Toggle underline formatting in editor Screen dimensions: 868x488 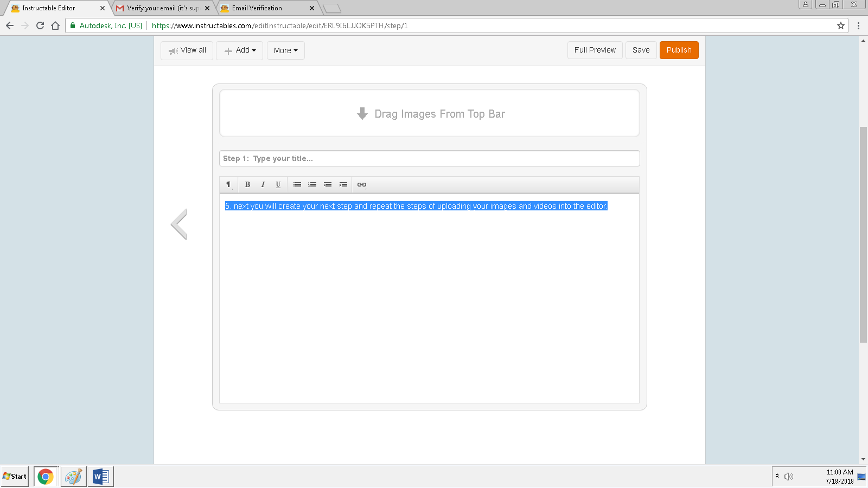[x=278, y=185]
